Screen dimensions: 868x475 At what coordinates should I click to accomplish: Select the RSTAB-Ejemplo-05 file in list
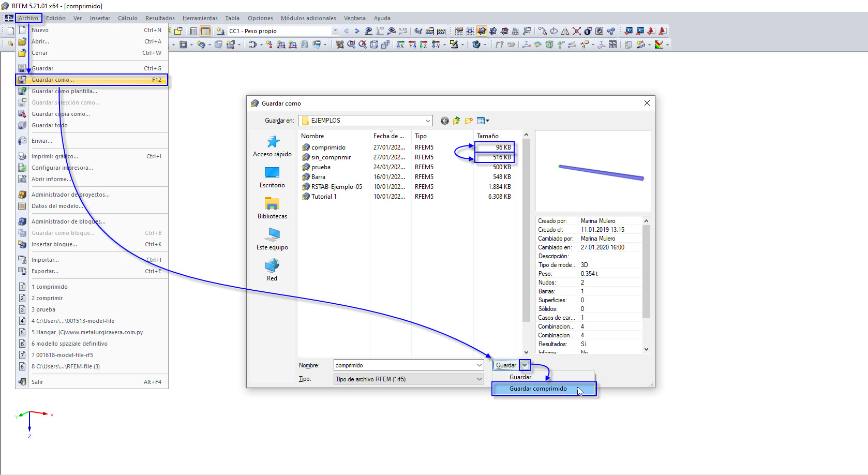pos(336,187)
